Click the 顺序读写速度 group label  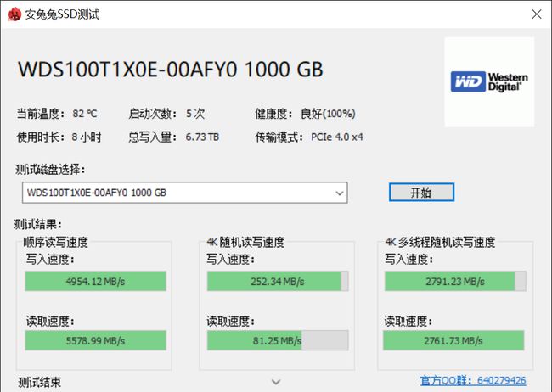pyautogui.click(x=55, y=242)
